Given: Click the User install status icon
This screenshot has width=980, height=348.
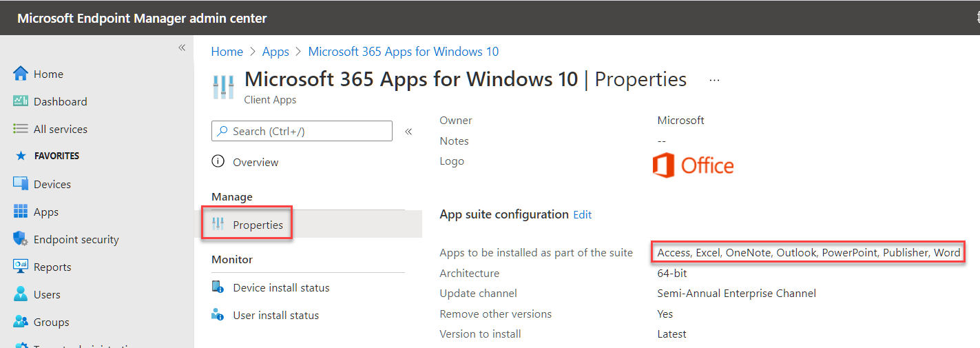Looking at the screenshot, I should [x=218, y=315].
